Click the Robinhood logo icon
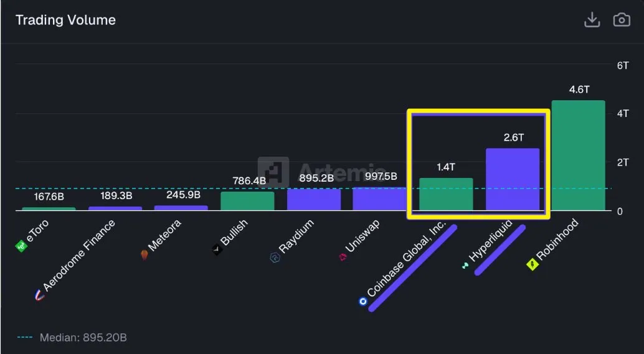This screenshot has width=644, height=354. click(x=533, y=265)
